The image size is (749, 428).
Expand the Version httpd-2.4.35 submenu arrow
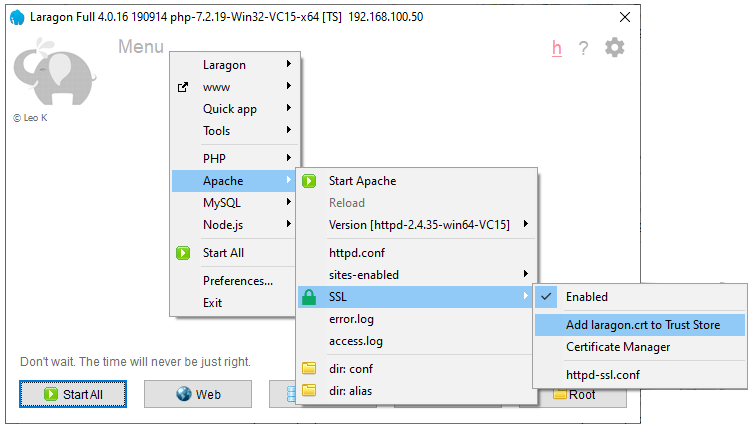point(525,224)
